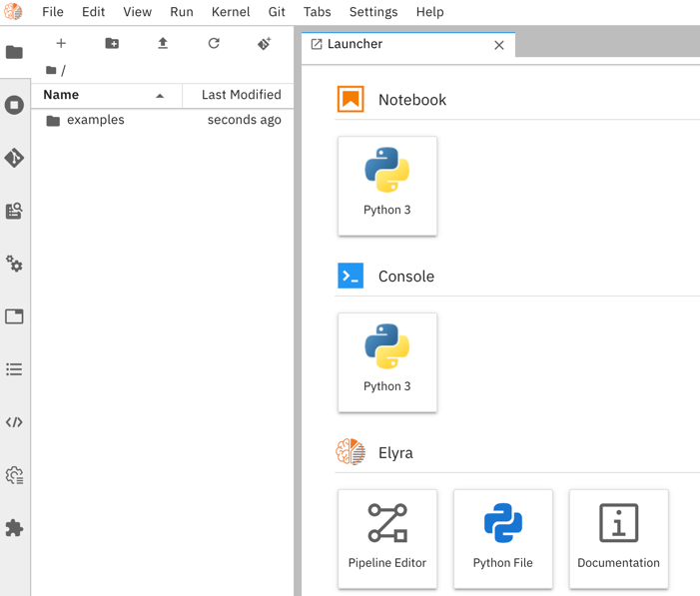Click the Elyra section brain icon
Screen dimensions: 700x596
(350, 452)
